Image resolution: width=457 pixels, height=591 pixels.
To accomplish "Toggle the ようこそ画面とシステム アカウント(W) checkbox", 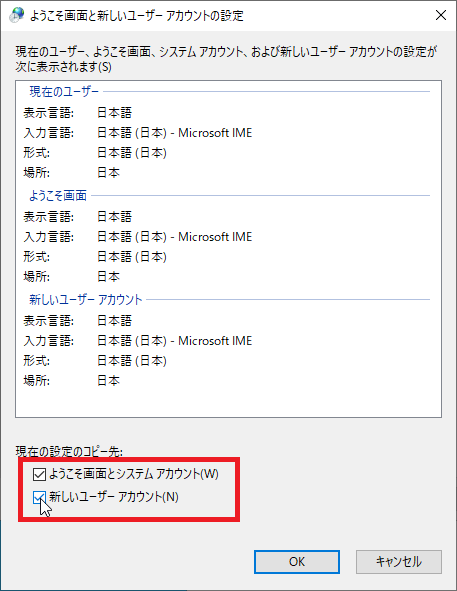I will click(39, 474).
